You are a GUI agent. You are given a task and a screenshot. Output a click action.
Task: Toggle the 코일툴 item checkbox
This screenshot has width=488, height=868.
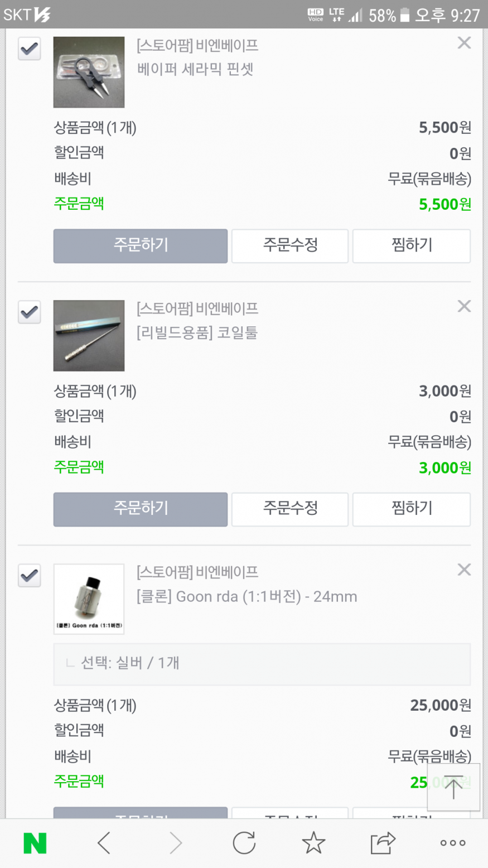pyautogui.click(x=30, y=312)
